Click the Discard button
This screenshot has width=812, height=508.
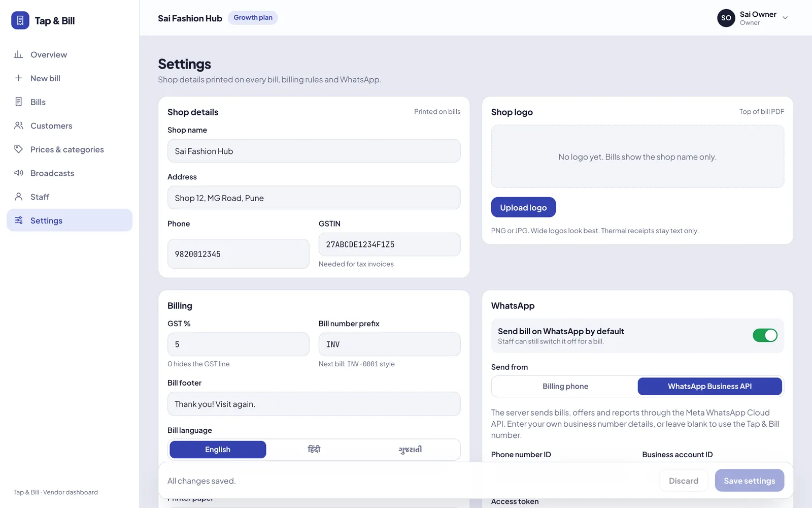(x=683, y=481)
